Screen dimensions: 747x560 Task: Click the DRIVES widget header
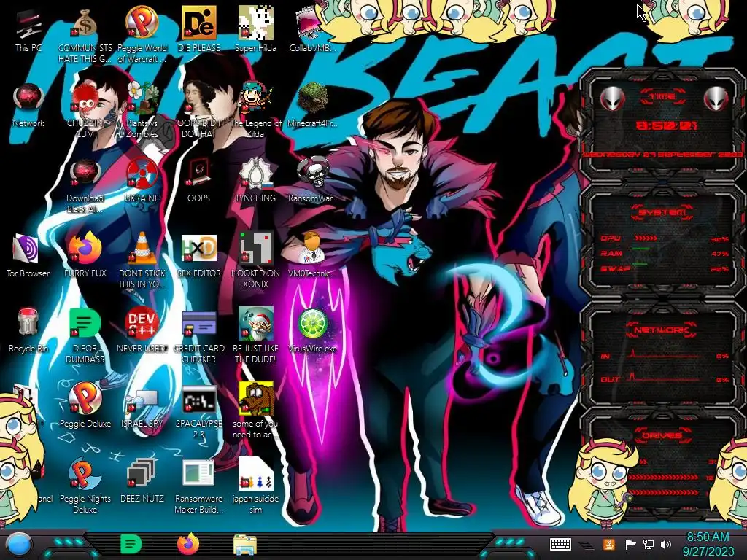[662, 435]
